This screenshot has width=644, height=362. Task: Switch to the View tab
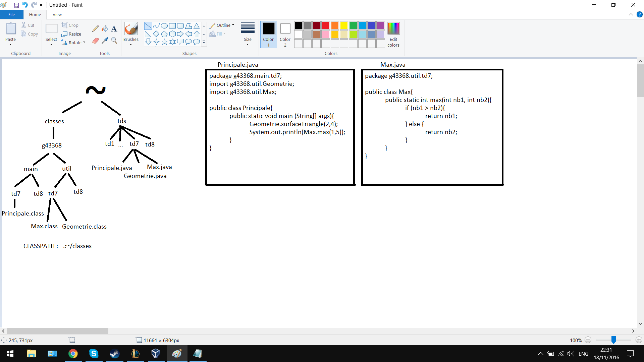(x=57, y=14)
